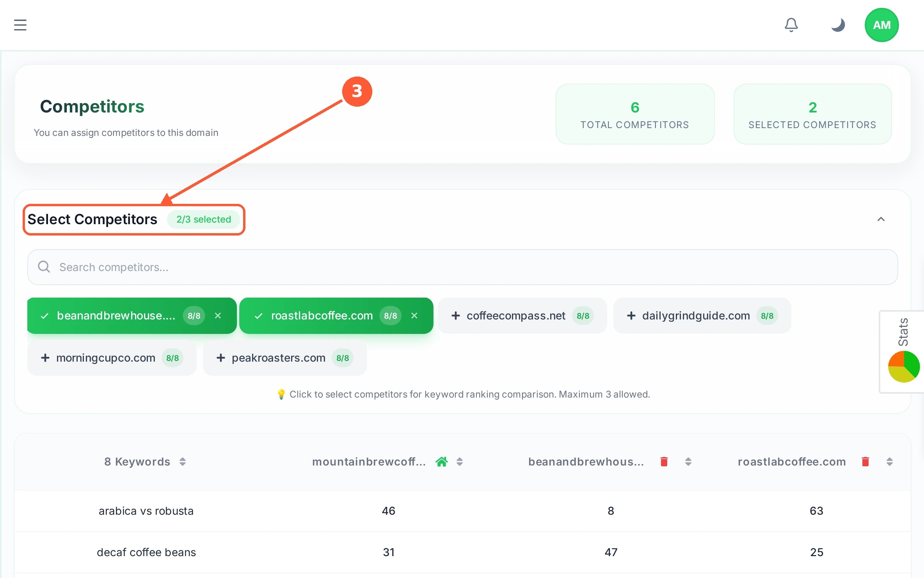Click the Stats pie chart icon

click(904, 366)
